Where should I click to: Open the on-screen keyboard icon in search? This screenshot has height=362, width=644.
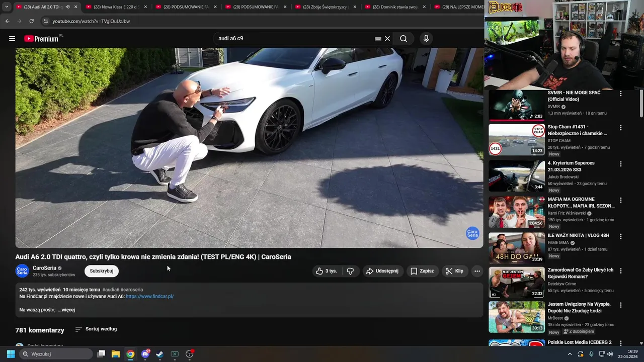pyautogui.click(x=378, y=39)
